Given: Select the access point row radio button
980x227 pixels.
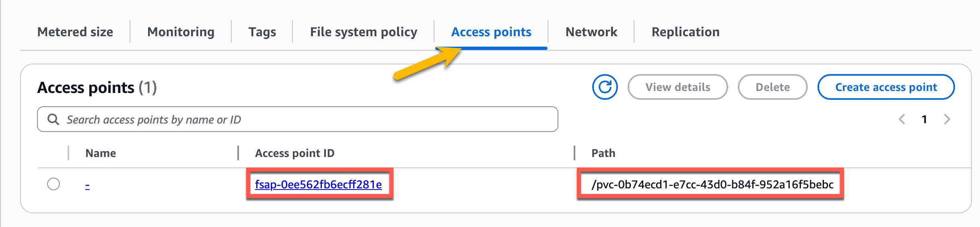Looking at the screenshot, I should 54,184.
